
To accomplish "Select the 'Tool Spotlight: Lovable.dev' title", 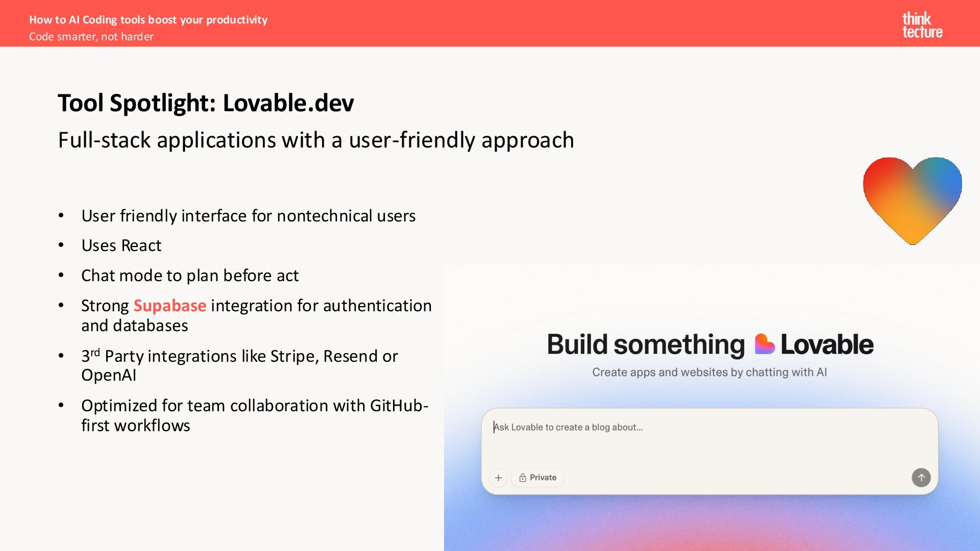I will [205, 103].
